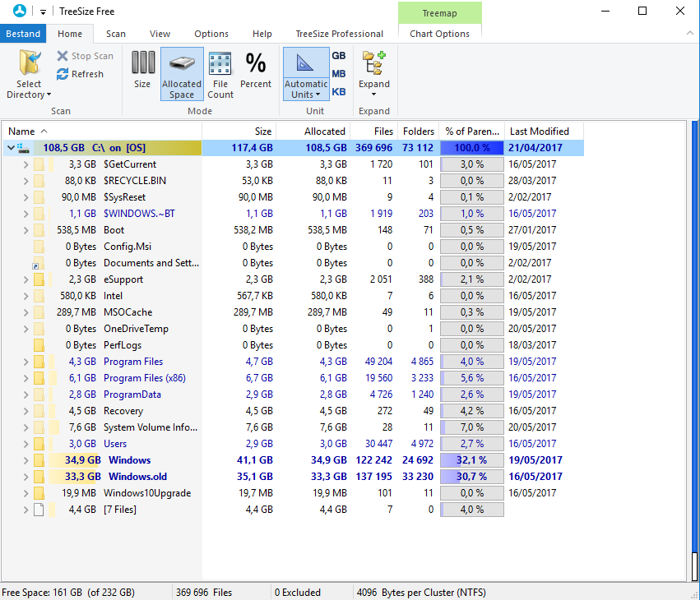Set units to MB
Image resolution: width=700 pixels, height=600 pixels.
[x=339, y=74]
